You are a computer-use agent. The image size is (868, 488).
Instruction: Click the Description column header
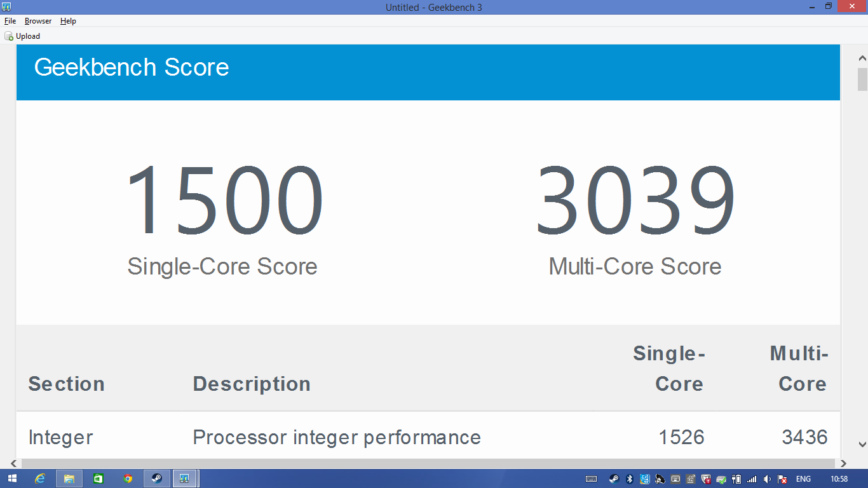252,384
